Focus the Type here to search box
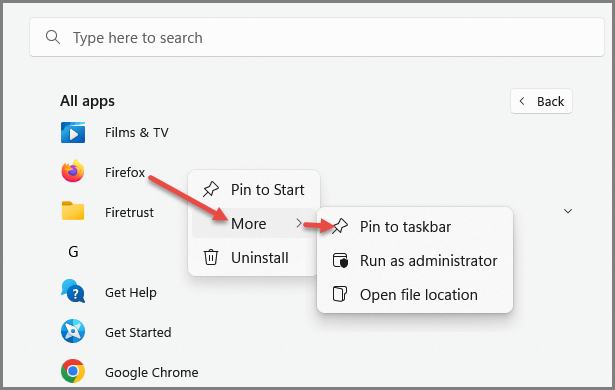Screen dimensions: 615x390 tap(317, 37)
